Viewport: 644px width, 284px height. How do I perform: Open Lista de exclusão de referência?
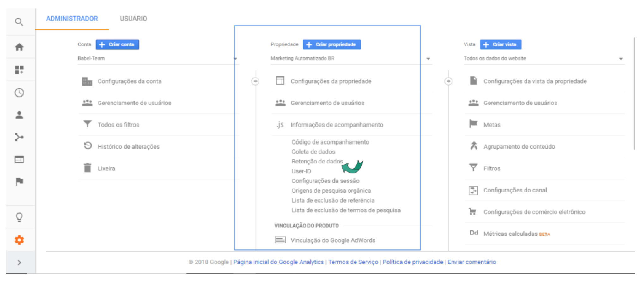[x=333, y=200]
